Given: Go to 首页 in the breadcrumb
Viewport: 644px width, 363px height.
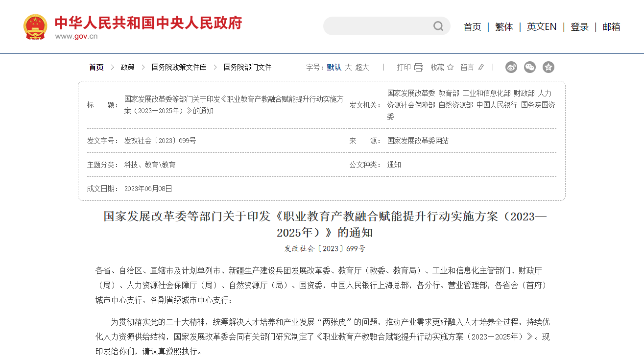Looking at the screenshot, I should point(96,67).
